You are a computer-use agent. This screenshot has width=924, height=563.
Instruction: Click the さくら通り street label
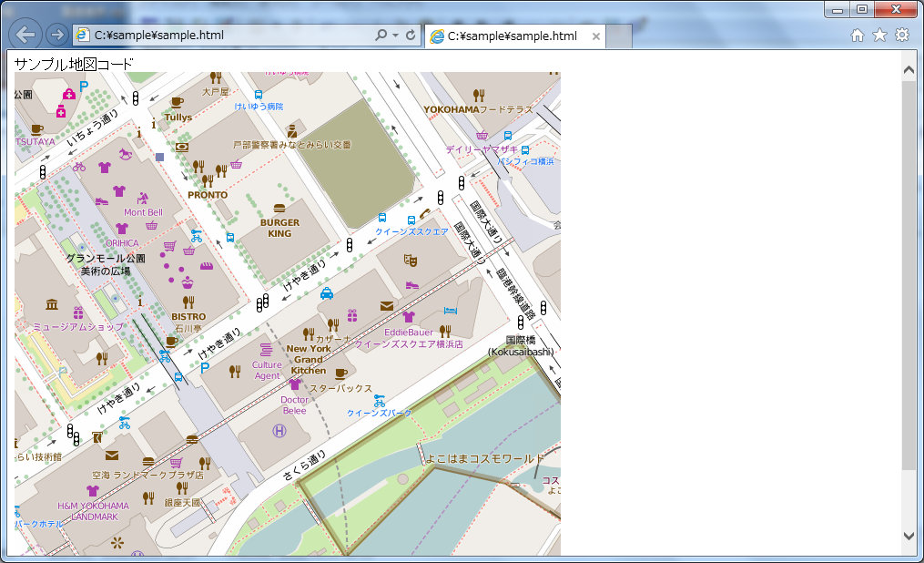tap(304, 466)
